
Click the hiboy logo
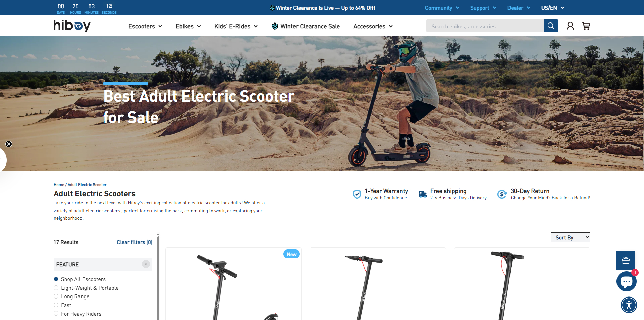(x=72, y=26)
